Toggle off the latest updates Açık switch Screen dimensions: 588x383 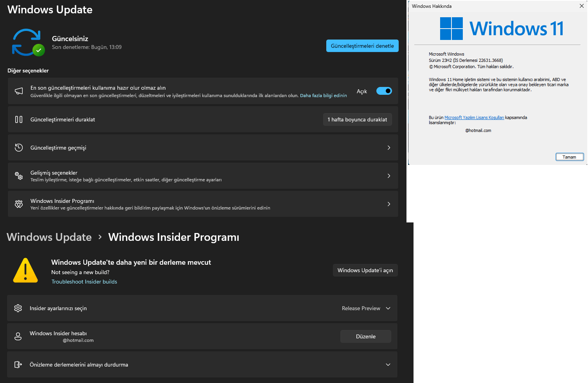pyautogui.click(x=384, y=91)
